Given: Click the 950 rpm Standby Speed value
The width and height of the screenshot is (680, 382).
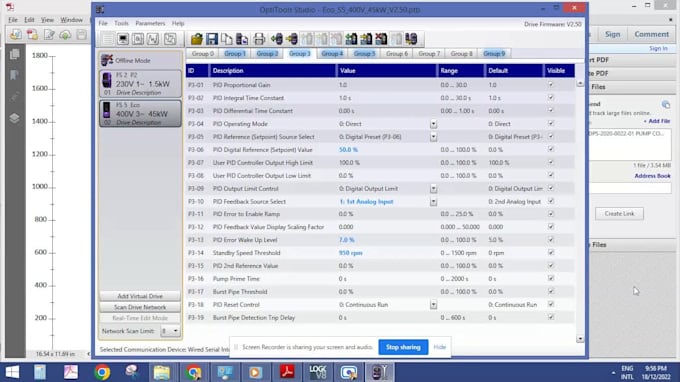Looking at the screenshot, I should click(350, 253).
